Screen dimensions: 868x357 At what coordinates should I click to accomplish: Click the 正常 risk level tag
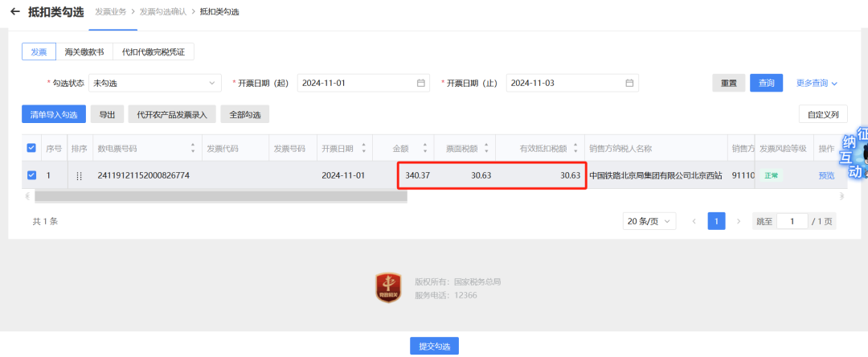tap(771, 175)
